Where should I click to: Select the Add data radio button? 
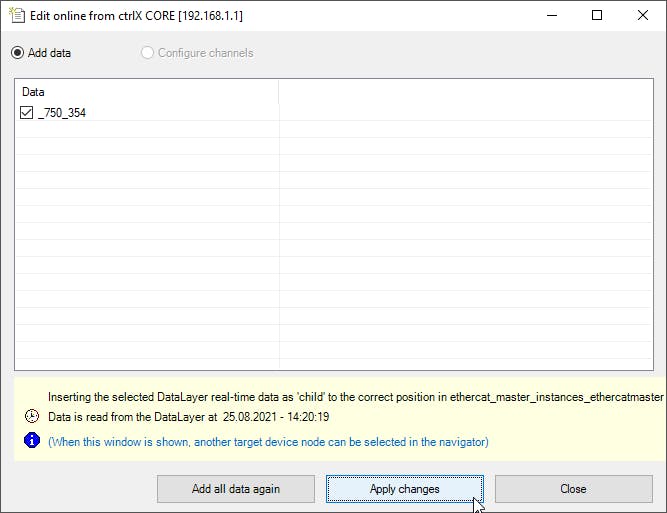[x=17, y=53]
